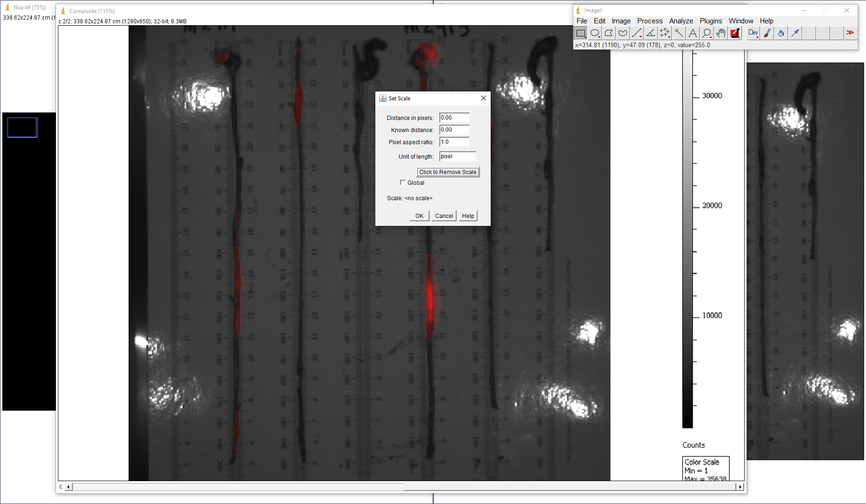The width and height of the screenshot is (866, 504).
Task: Activate the Hand scrolling tool
Action: (x=721, y=33)
